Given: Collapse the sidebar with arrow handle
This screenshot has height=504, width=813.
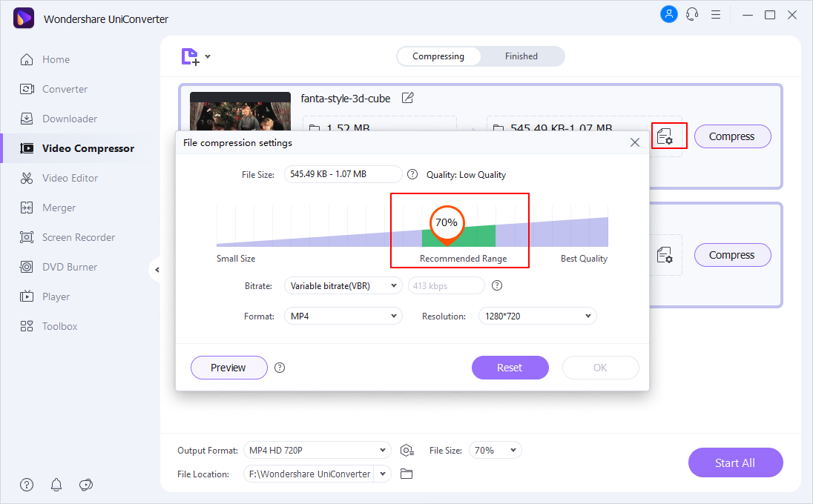Looking at the screenshot, I should click(x=156, y=269).
